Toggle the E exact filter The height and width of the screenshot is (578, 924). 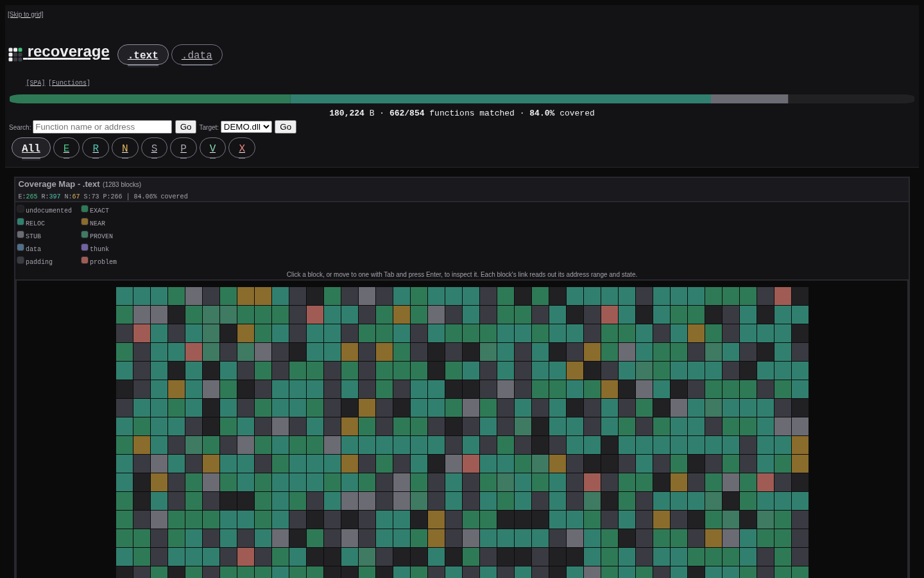pos(66,148)
